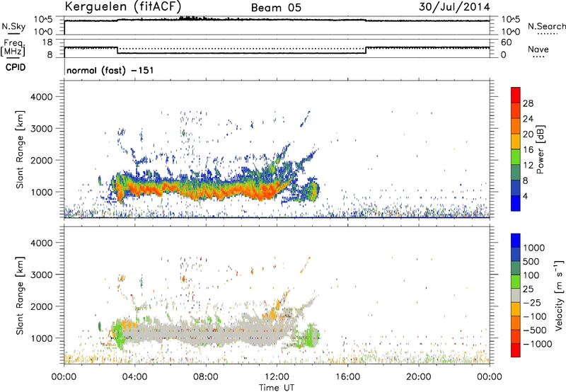Click the "3000" tick on power panel

point(42,129)
